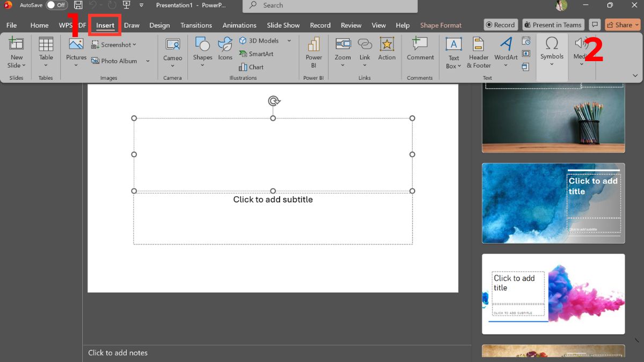Viewport: 644px width, 362px height.
Task: Switch to the Design tab
Action: 159,25
